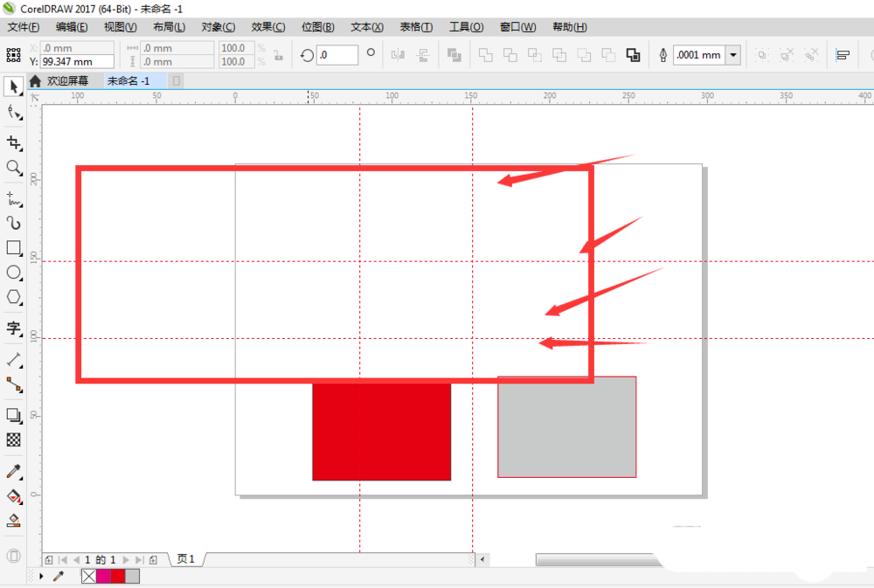
Task: Expand the document palette flyout arrow
Action: click(41, 576)
